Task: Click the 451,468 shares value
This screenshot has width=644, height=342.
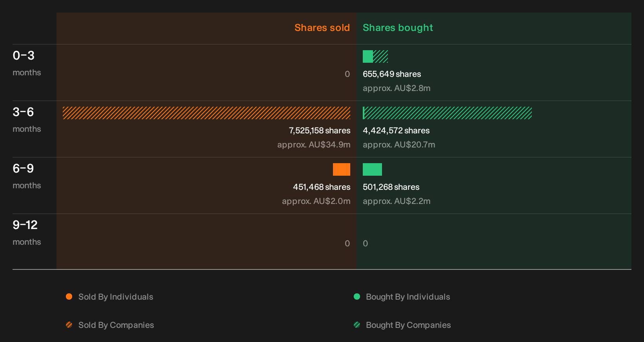Action: point(322,187)
